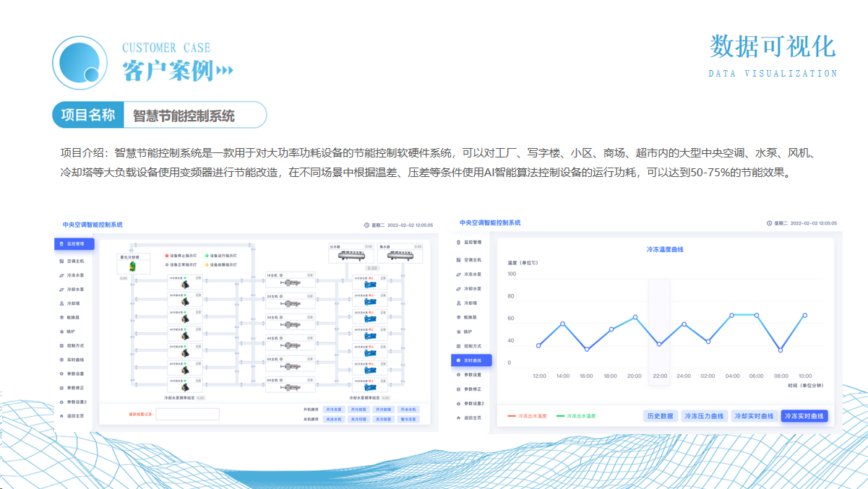Switch to the 冷冻压力曲线 chart
This screenshot has width=868, height=489.
click(704, 416)
